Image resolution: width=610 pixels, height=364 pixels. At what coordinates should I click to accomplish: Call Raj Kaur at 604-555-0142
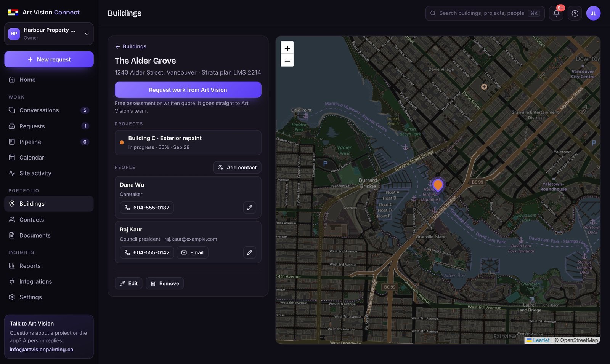coord(147,252)
